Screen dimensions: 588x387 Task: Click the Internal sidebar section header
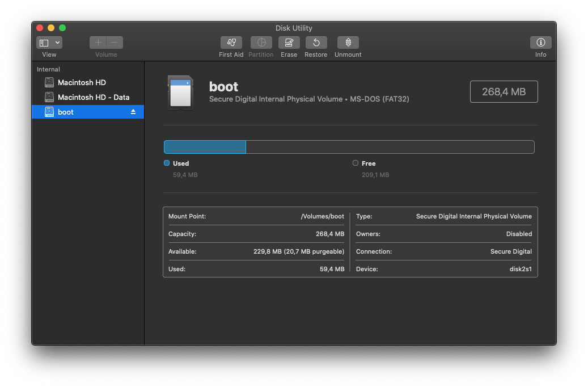click(x=48, y=69)
